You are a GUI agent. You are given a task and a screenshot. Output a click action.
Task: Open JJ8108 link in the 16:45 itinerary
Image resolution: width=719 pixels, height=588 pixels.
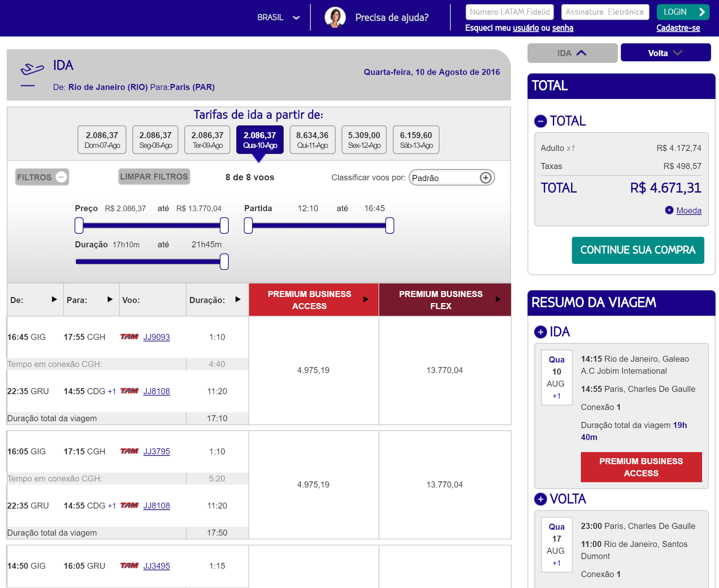pyautogui.click(x=156, y=391)
